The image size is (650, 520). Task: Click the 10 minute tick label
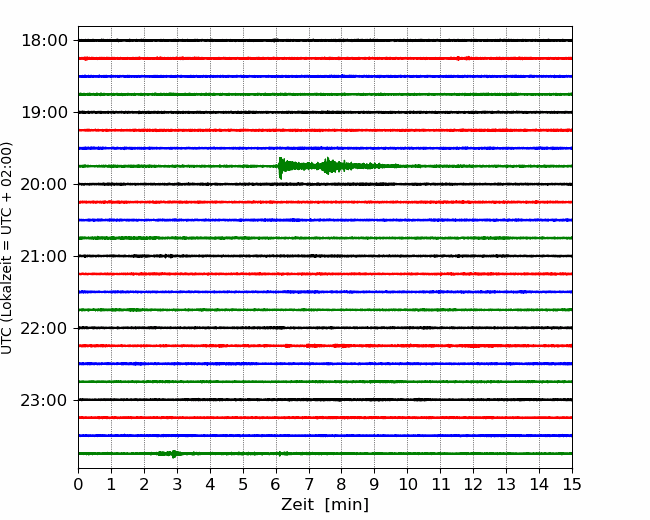(407, 486)
